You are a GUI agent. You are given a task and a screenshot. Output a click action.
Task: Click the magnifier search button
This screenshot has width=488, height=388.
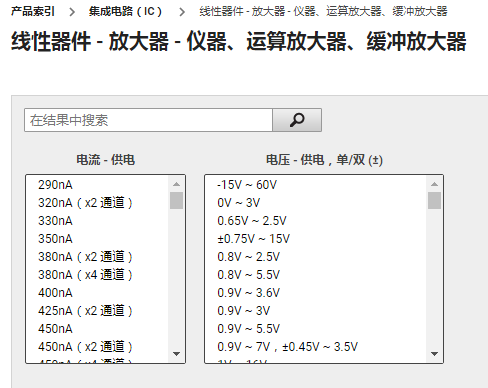tap(297, 120)
